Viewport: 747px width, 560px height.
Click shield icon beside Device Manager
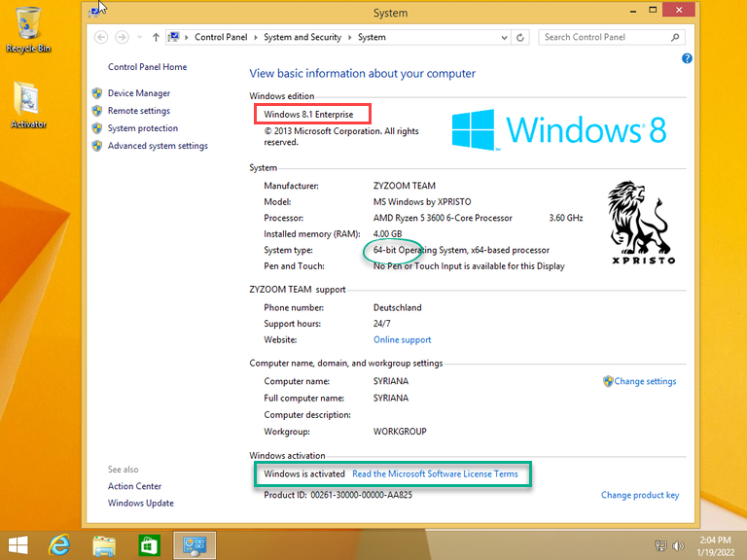coord(97,93)
